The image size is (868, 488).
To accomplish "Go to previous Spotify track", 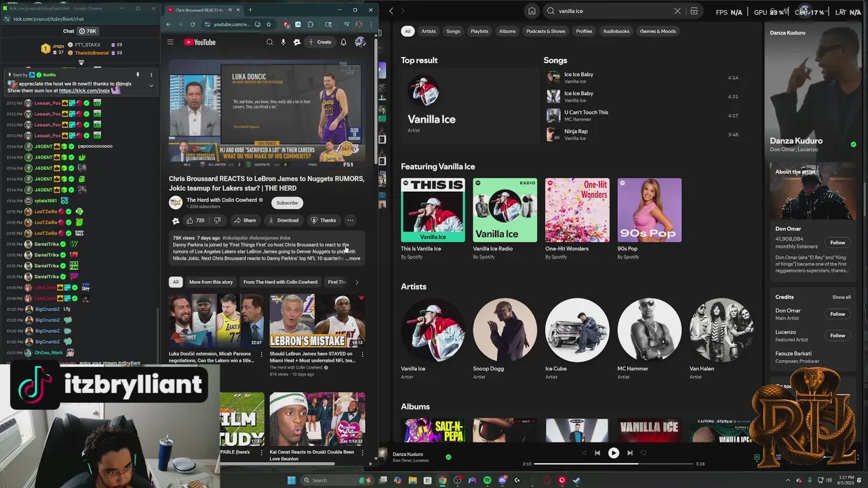I will tap(597, 453).
